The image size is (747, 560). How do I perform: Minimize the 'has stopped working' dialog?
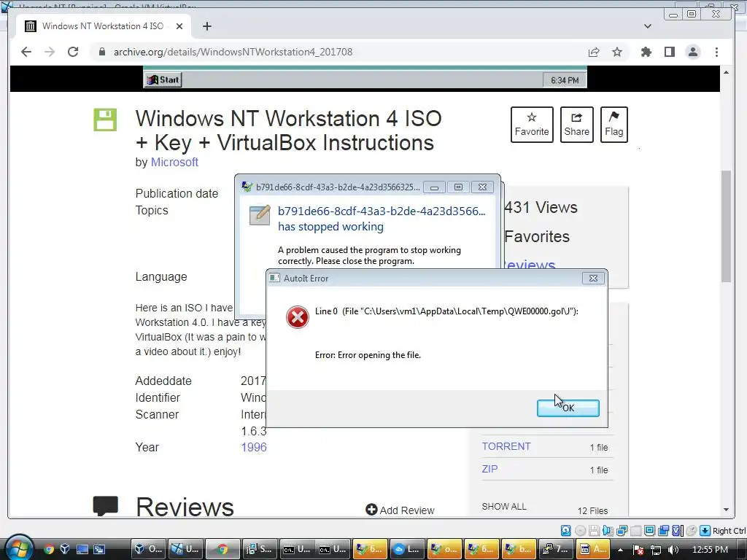(x=434, y=187)
